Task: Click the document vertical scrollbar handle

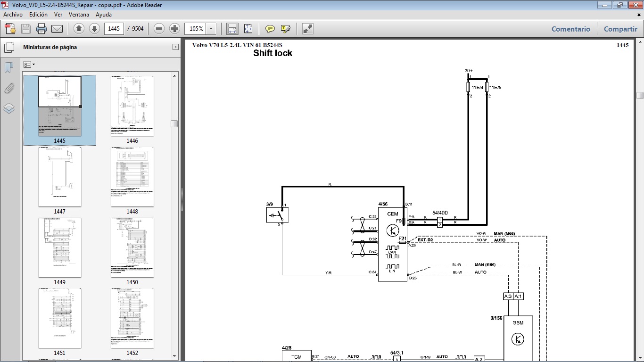Action: pyautogui.click(x=640, y=95)
